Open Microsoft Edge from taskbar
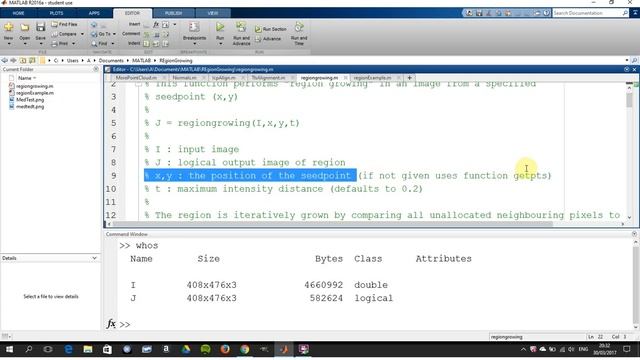 [68, 349]
